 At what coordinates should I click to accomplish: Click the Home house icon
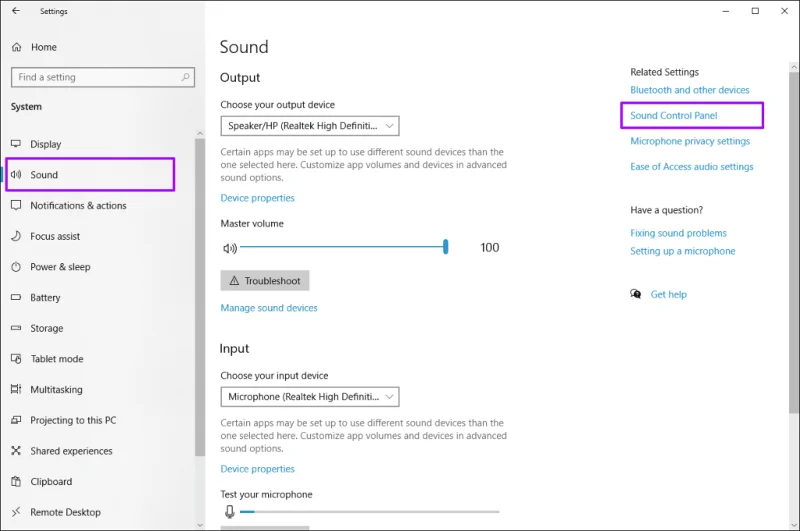point(16,47)
